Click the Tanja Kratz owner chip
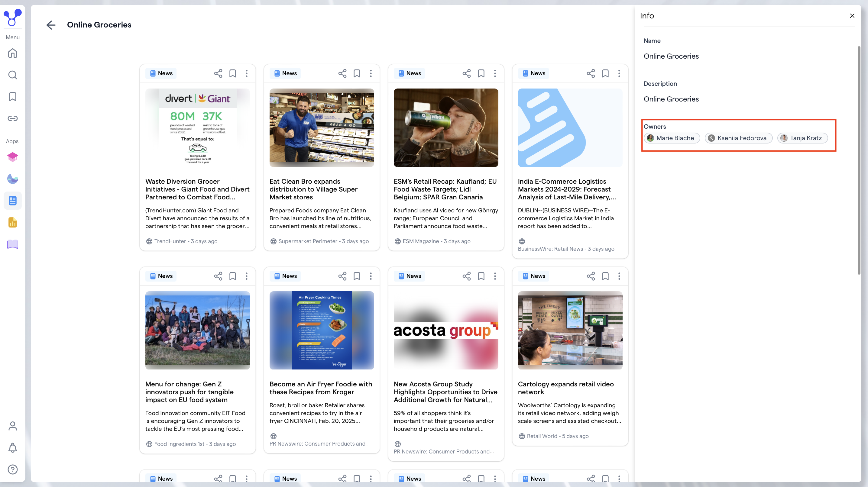The height and width of the screenshot is (487, 868). [x=802, y=138]
